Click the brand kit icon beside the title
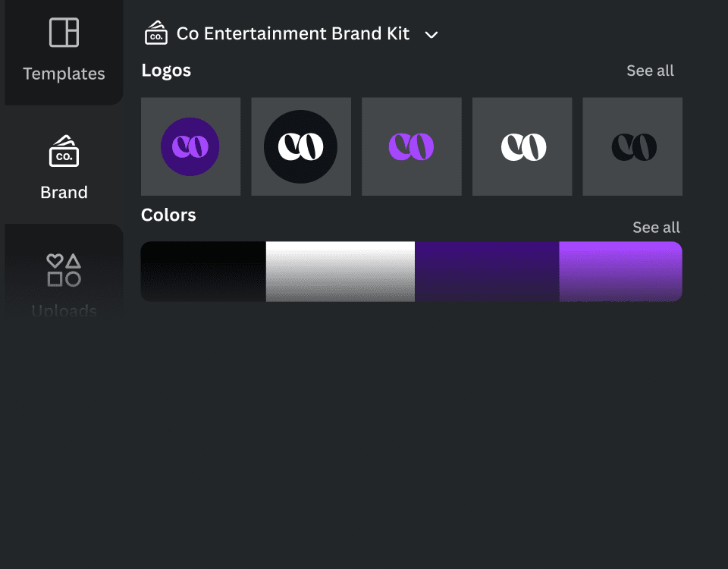728x569 pixels. [156, 33]
